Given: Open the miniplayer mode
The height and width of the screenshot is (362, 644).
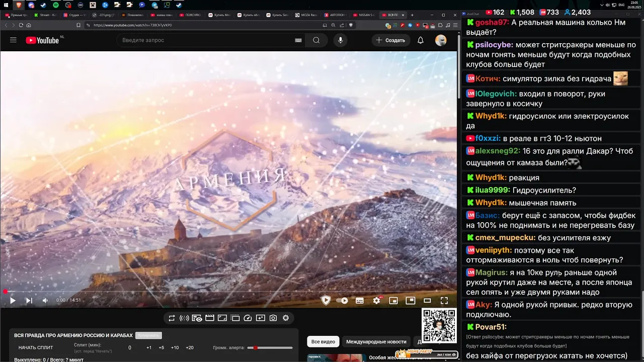Looking at the screenshot, I should click(393, 301).
